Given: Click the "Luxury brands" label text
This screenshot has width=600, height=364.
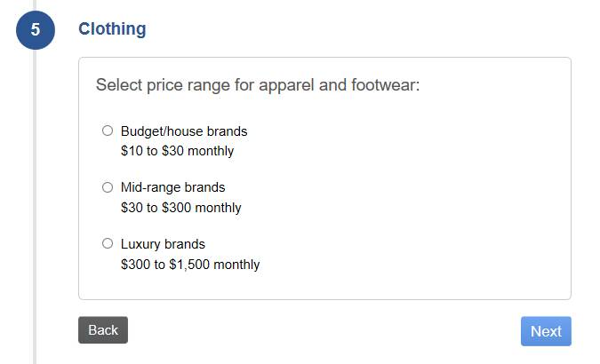Looking at the screenshot, I should pyautogui.click(x=163, y=244).
